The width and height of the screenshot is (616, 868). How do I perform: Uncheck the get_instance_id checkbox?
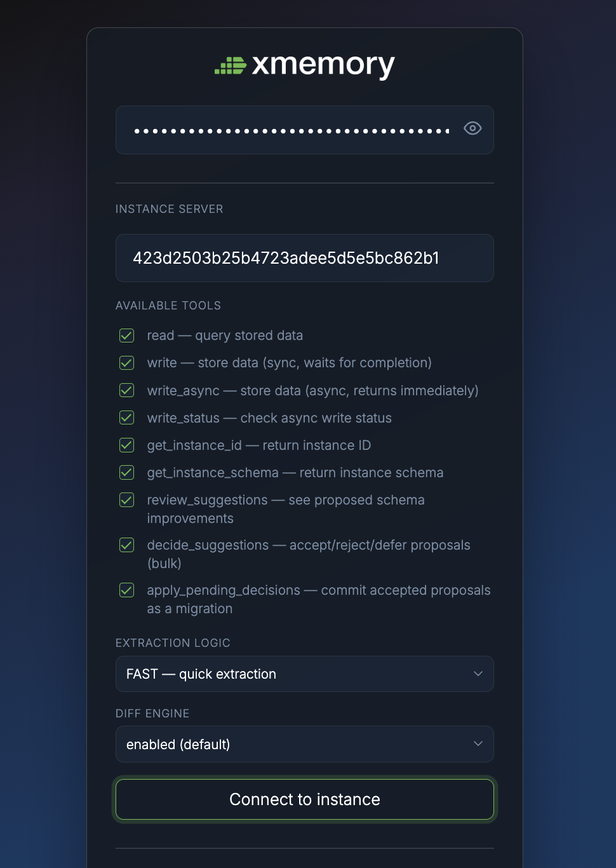coord(127,445)
